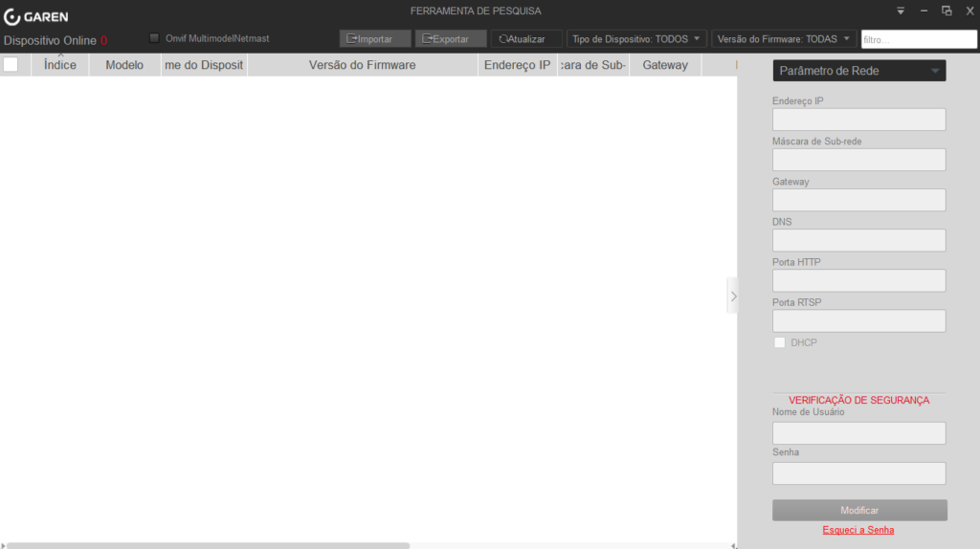Collapse the right parameter panel arrow

[733, 296]
